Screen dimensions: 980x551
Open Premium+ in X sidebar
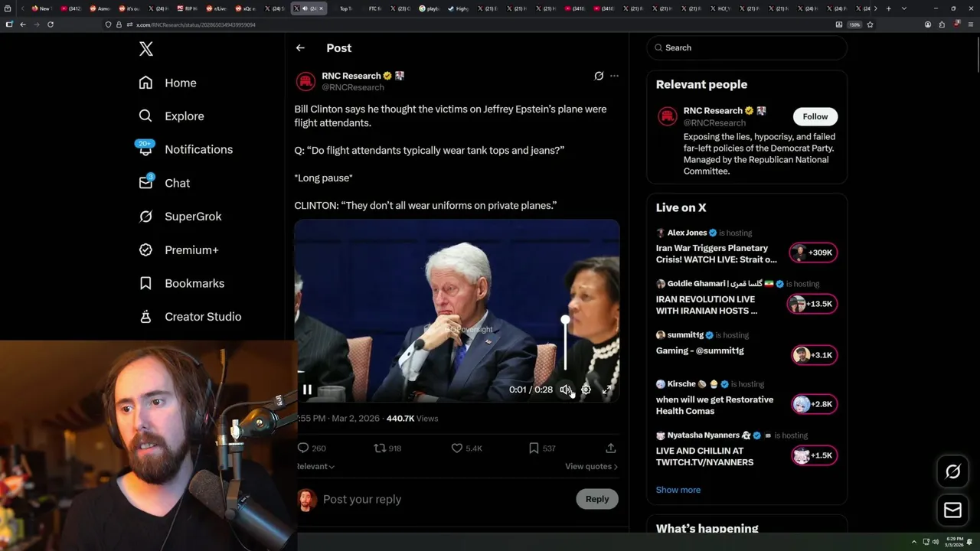(x=178, y=249)
